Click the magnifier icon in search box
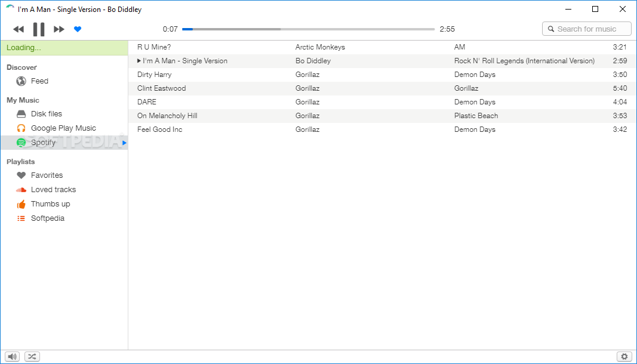Image resolution: width=637 pixels, height=364 pixels. tap(551, 29)
